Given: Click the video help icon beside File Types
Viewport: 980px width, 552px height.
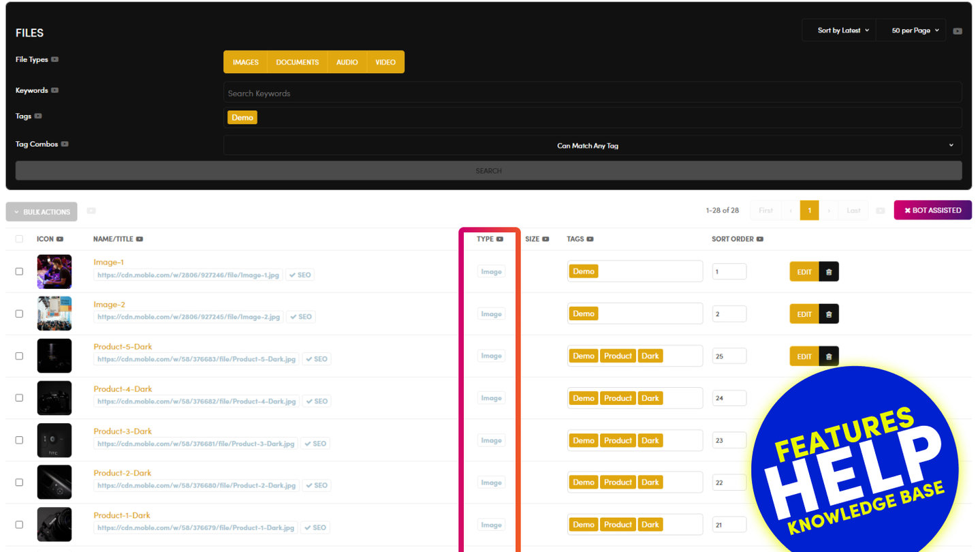Looking at the screenshot, I should click(x=55, y=59).
